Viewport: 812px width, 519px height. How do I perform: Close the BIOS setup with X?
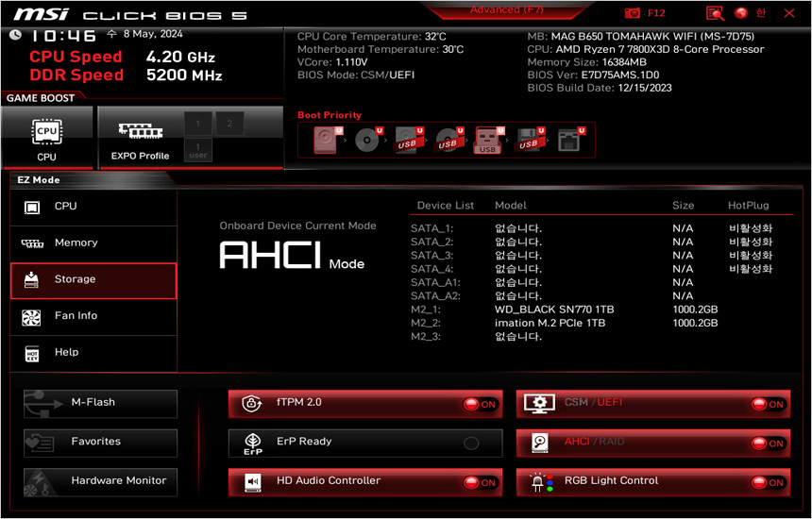pos(789,13)
